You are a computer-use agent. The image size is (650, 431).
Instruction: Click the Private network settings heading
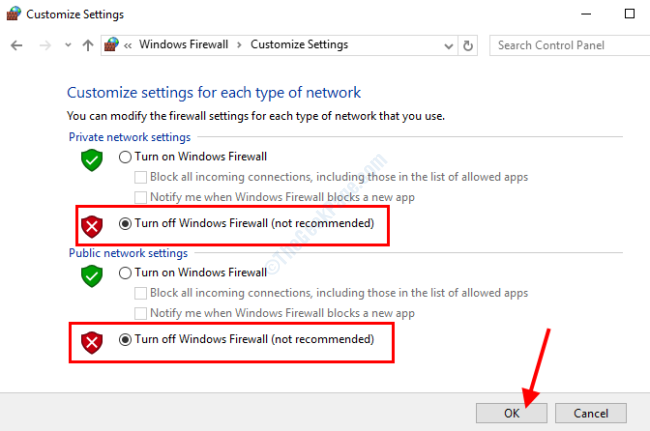tap(129, 137)
